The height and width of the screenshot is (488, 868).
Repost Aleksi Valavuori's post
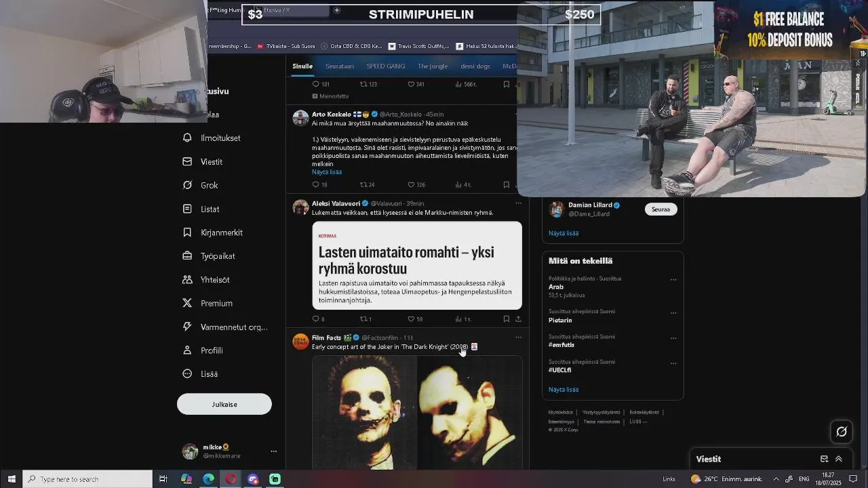click(x=363, y=319)
